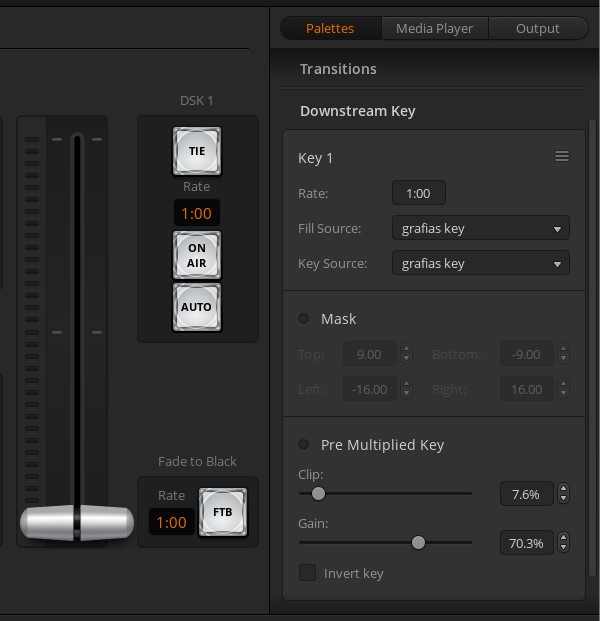Enable the Mask option
600x621 pixels.
pyautogui.click(x=304, y=319)
